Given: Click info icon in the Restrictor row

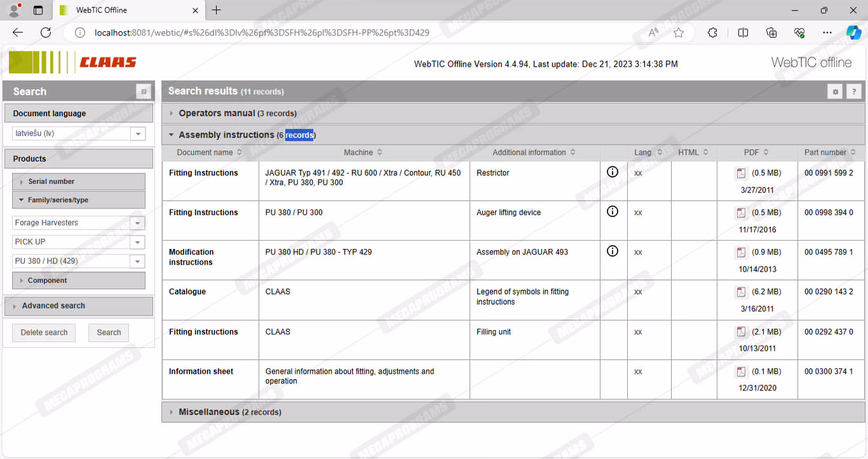Looking at the screenshot, I should point(612,172).
